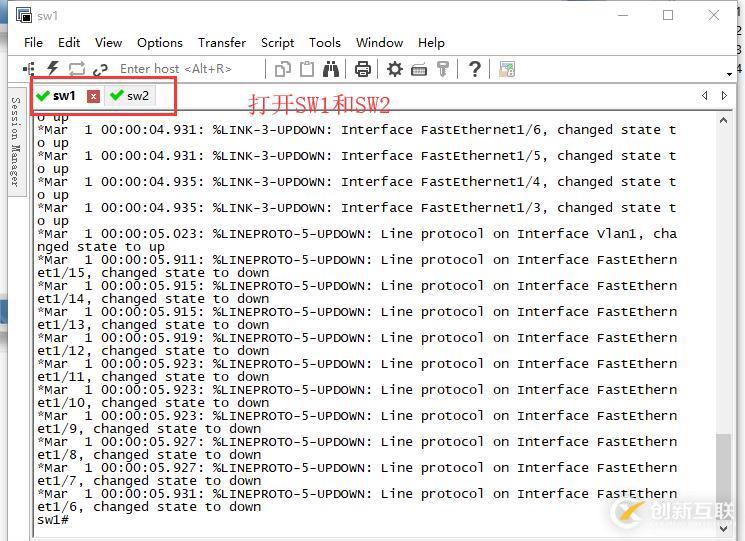This screenshot has width=745, height=541.
Task: Click the tab scroll left arrow
Action: point(705,95)
